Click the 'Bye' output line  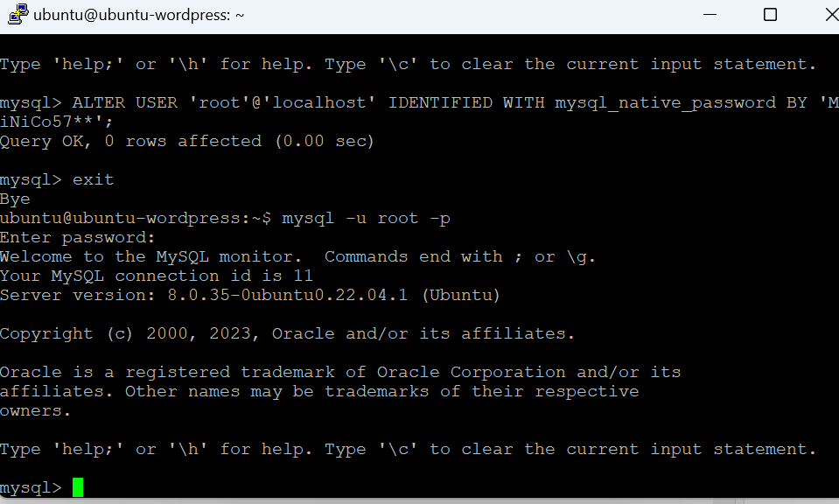pos(15,199)
